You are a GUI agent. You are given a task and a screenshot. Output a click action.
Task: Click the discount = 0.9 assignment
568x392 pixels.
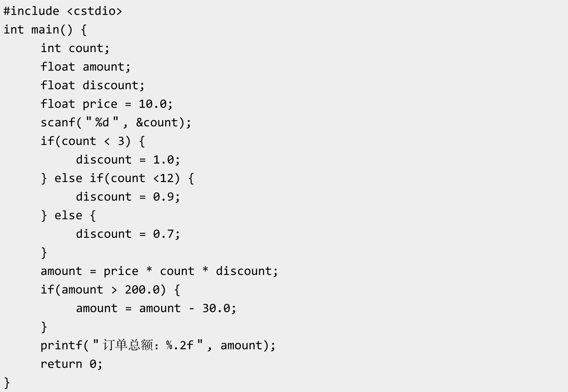click(128, 197)
